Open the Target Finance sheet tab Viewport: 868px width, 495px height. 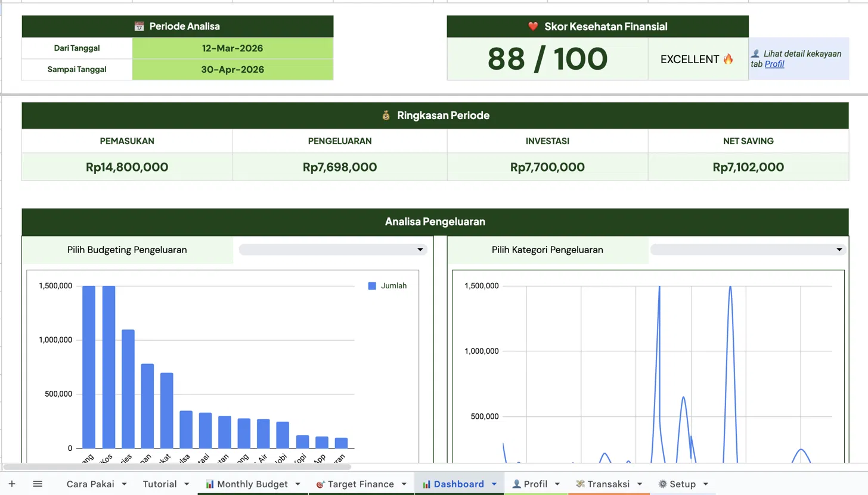pyautogui.click(x=361, y=484)
